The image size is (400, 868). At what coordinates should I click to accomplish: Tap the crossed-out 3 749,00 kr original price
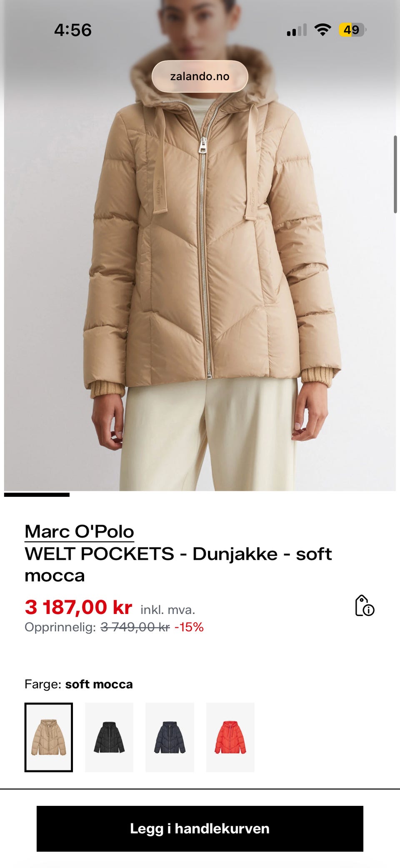point(135,627)
